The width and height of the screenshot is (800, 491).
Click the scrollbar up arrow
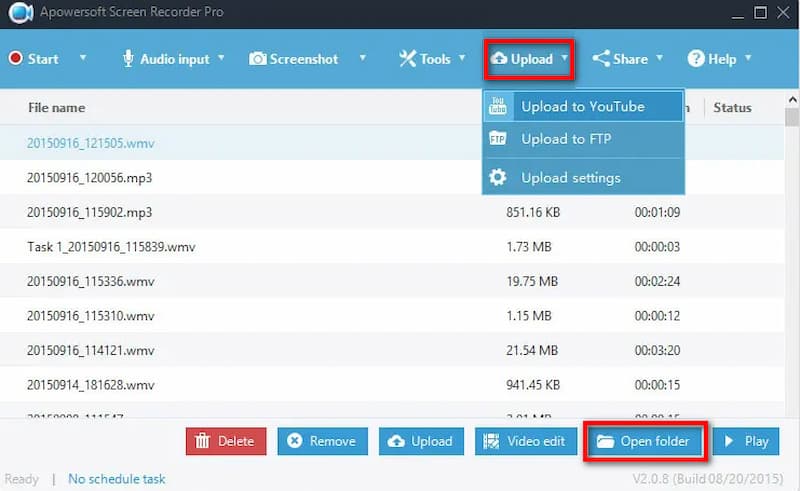[792, 99]
